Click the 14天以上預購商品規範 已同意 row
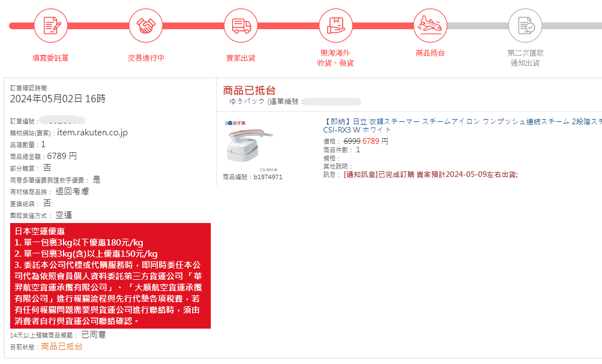Image resolution: width=602 pixels, height=364 pixels. tap(58, 335)
